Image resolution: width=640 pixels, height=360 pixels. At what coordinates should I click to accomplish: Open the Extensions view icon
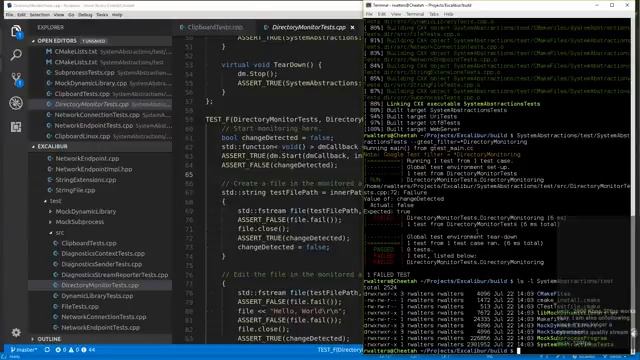click(x=16, y=127)
